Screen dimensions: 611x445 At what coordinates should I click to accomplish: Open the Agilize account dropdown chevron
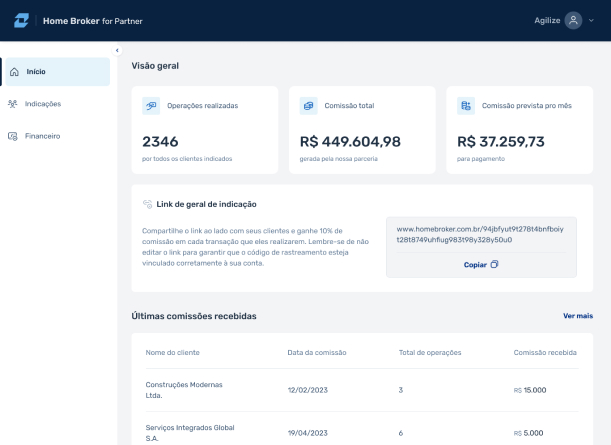click(x=591, y=21)
